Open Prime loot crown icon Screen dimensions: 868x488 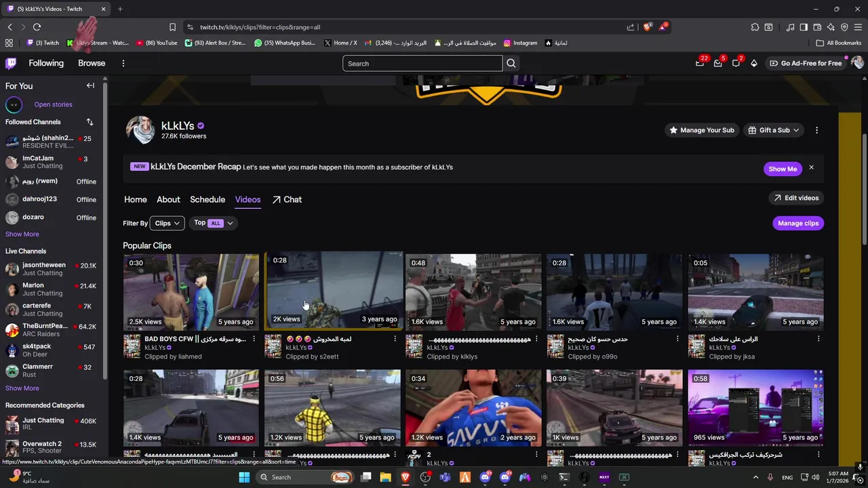[x=700, y=63]
